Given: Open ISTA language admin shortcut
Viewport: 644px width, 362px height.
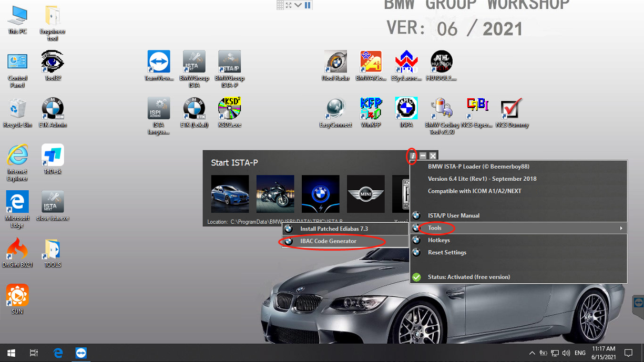Looking at the screenshot, I should pyautogui.click(x=159, y=116).
